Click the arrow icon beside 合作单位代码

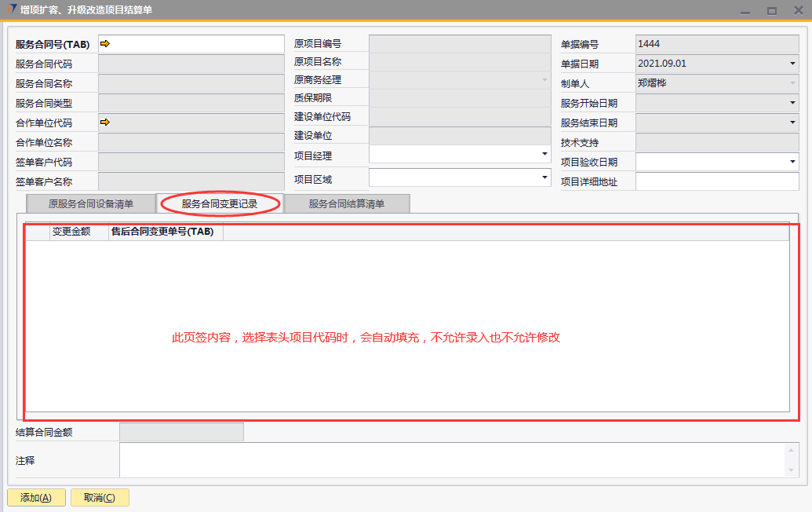[105, 122]
